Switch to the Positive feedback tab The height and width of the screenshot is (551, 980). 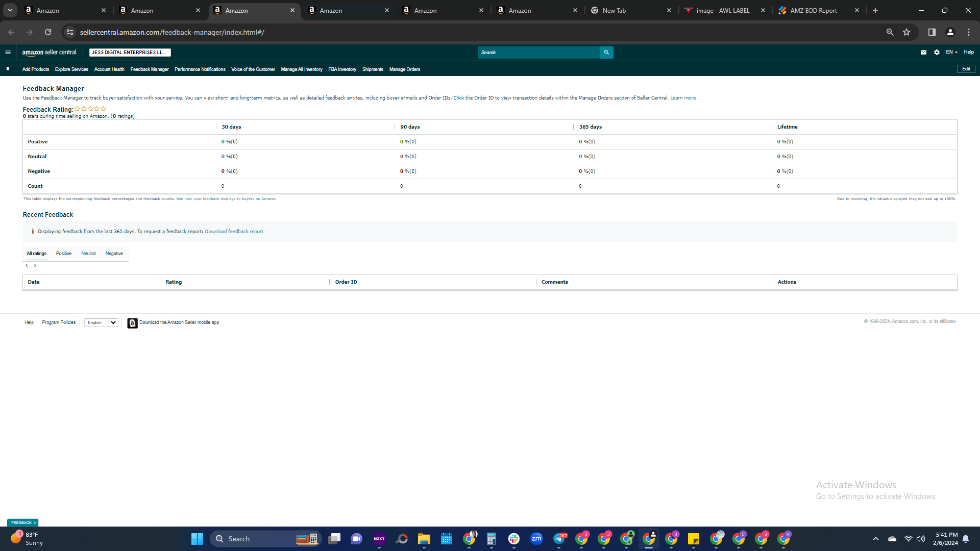64,254
